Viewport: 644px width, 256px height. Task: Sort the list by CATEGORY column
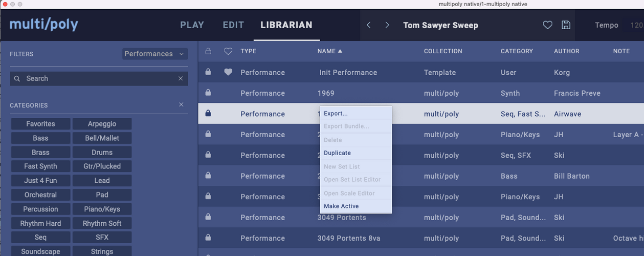click(517, 51)
